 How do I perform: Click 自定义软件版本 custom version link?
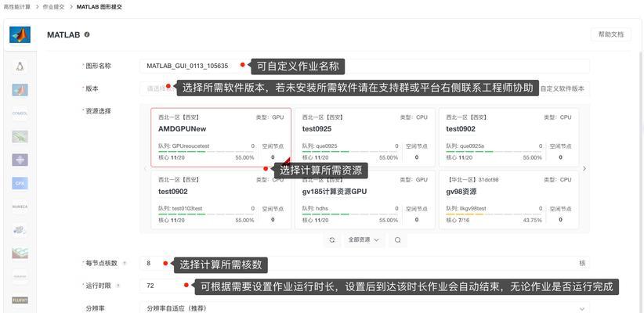[563, 88]
